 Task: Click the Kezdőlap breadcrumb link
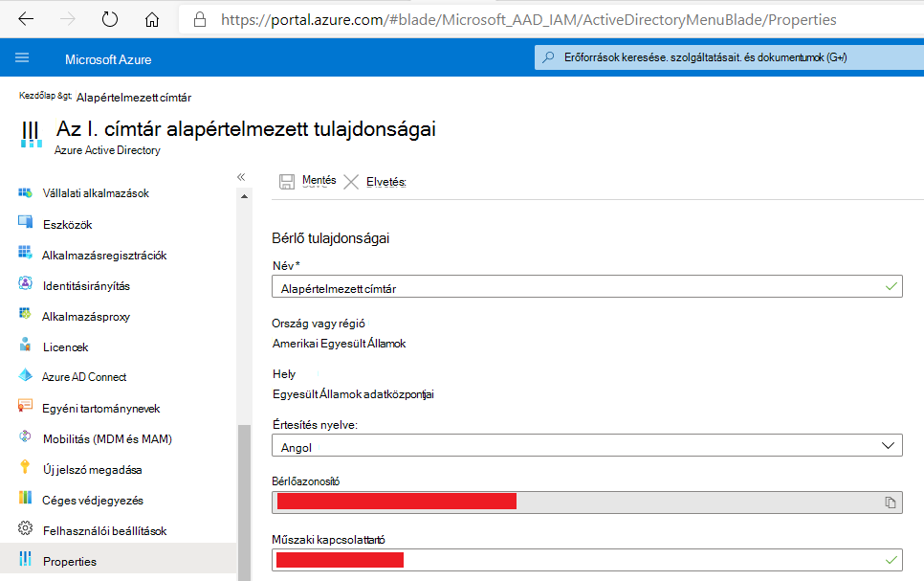(37, 96)
